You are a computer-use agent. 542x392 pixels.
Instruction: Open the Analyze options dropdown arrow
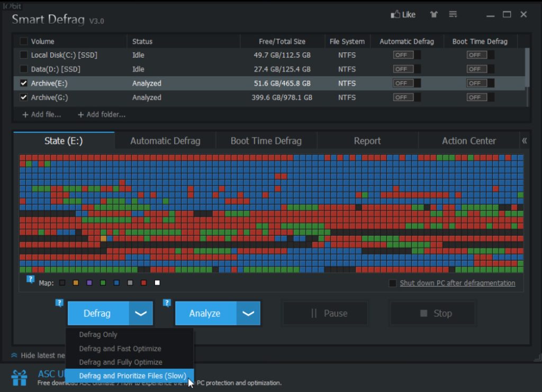pos(248,313)
